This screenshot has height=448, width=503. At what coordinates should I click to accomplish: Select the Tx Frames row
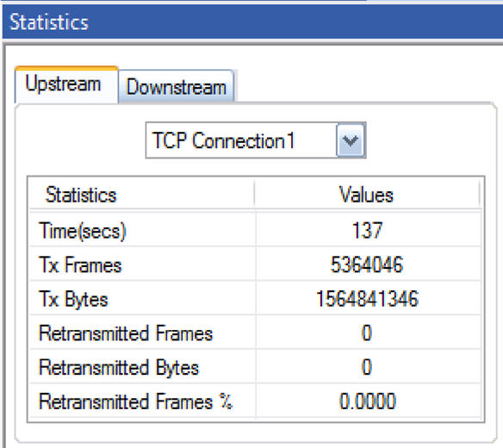pos(256,264)
